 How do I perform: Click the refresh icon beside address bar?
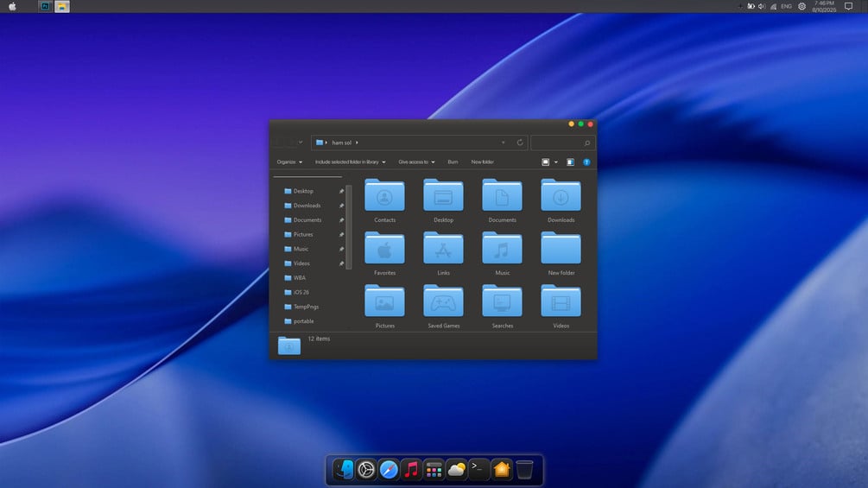(520, 143)
